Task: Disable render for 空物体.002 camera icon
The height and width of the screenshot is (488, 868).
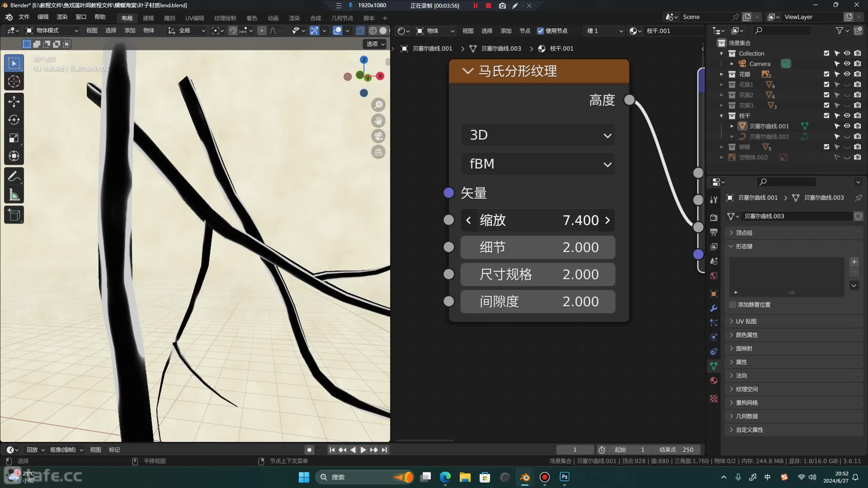Action: [857, 157]
